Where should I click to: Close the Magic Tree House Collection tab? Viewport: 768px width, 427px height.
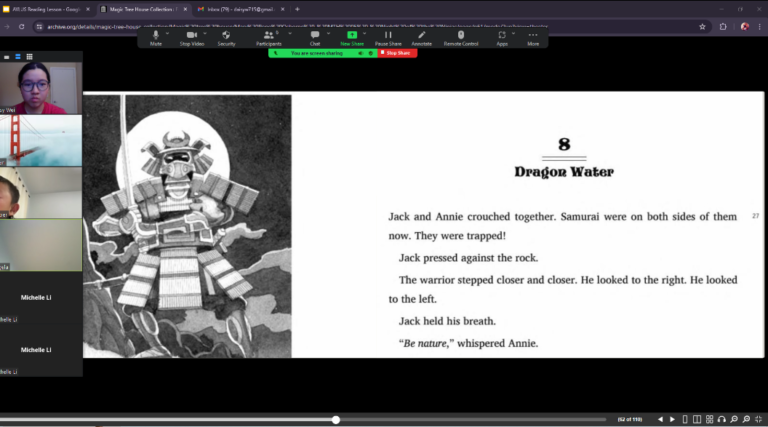coord(186,9)
